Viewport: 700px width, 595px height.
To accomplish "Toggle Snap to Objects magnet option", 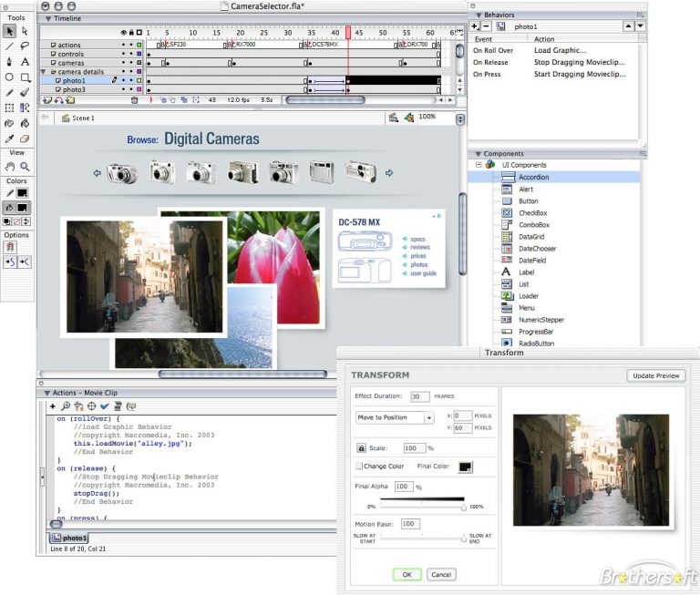I will tap(10, 247).
